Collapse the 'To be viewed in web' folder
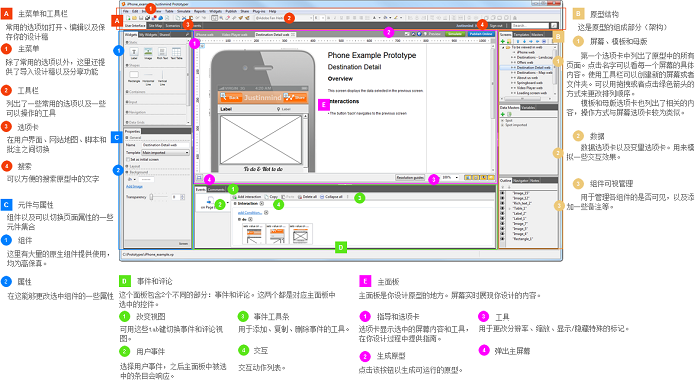Screen dimensions: 700x390 (x=504, y=47)
